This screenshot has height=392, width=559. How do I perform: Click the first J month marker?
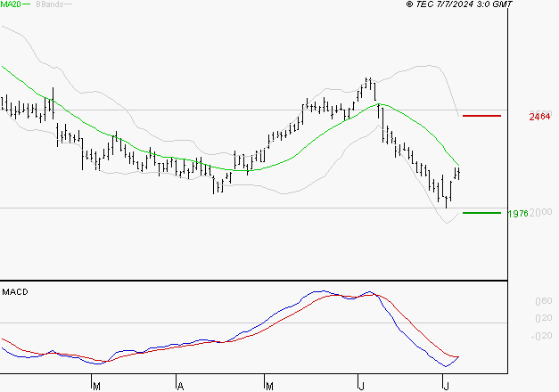361,387
